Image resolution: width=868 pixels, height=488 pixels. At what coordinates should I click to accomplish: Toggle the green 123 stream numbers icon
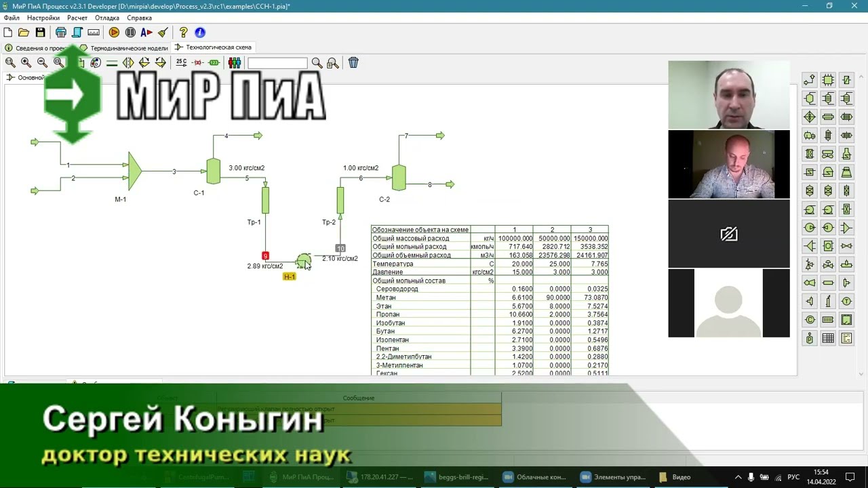coord(214,62)
